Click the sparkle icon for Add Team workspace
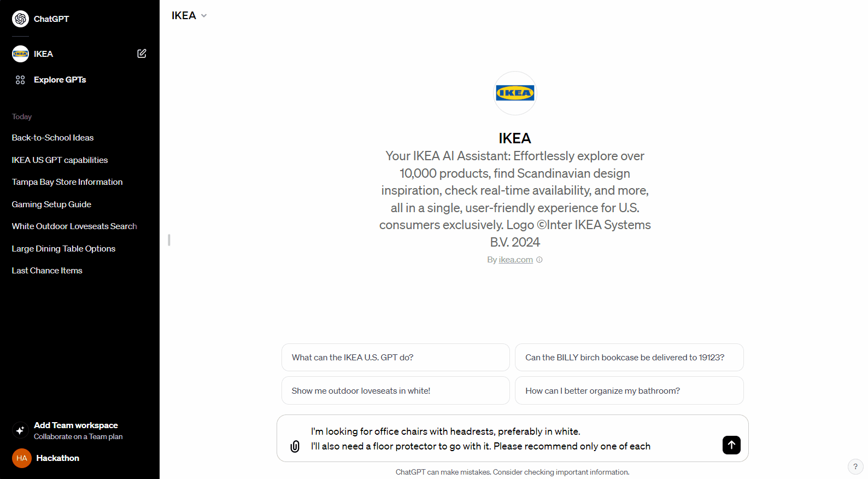The image size is (868, 479). (20, 430)
